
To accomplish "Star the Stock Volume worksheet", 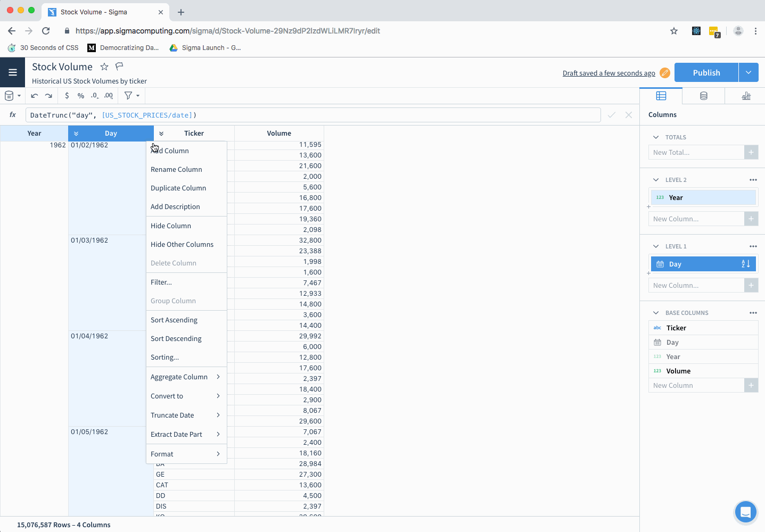I will coord(104,66).
